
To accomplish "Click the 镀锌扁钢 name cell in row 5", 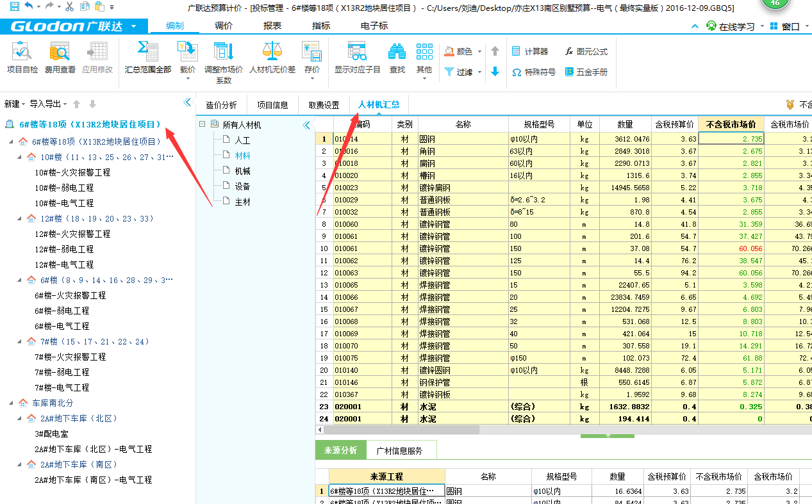I will tap(463, 187).
